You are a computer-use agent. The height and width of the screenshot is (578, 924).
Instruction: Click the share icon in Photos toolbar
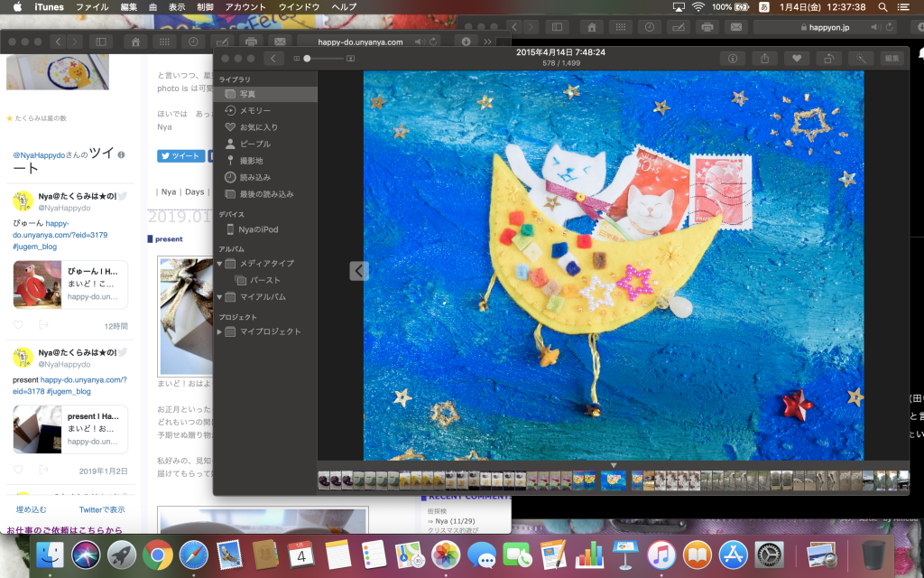(765, 59)
